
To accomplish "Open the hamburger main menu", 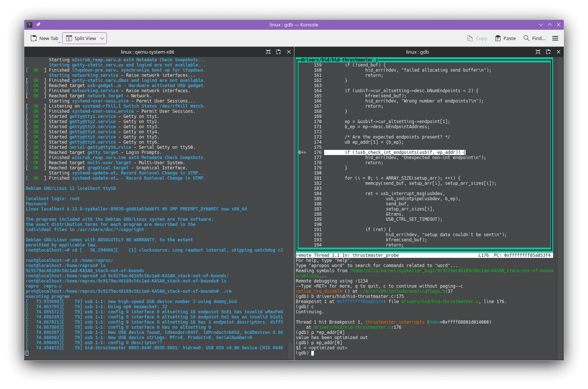I will (555, 38).
